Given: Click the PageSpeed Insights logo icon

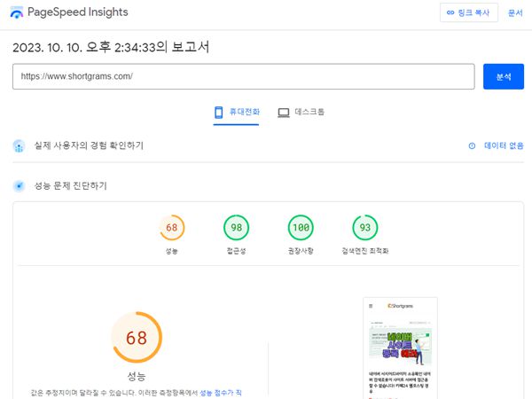Looking at the screenshot, I should tap(17, 12).
